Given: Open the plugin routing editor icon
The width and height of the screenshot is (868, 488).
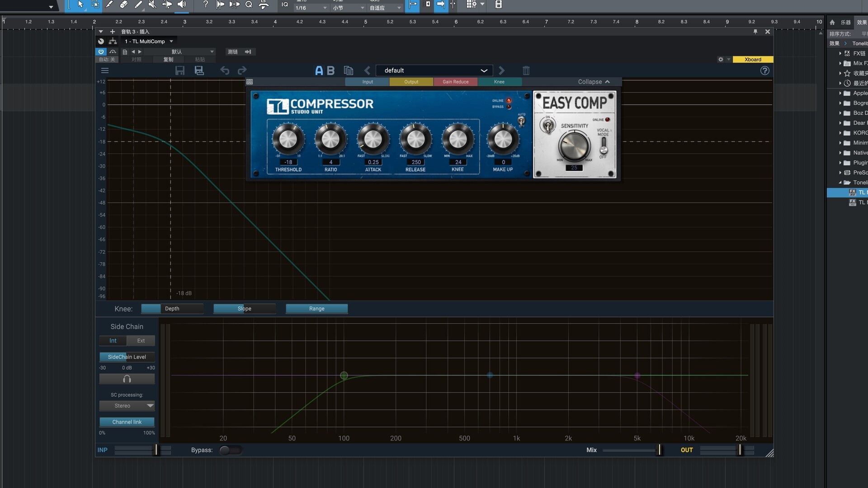Looking at the screenshot, I should pos(113,41).
